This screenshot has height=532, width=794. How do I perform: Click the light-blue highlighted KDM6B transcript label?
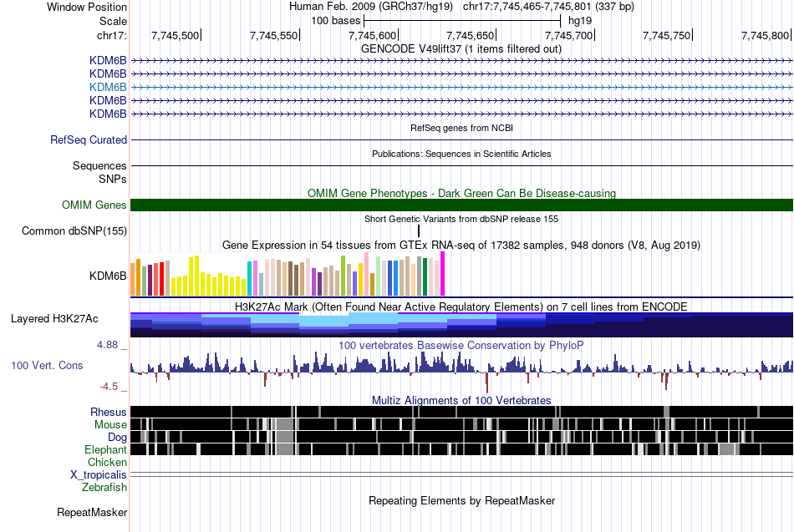click(108, 87)
